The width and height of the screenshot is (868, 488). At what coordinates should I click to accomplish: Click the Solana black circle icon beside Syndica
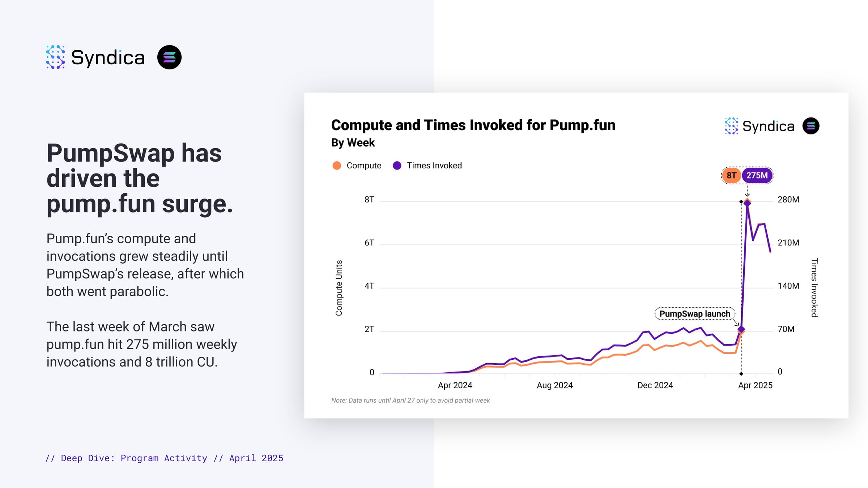tap(169, 57)
